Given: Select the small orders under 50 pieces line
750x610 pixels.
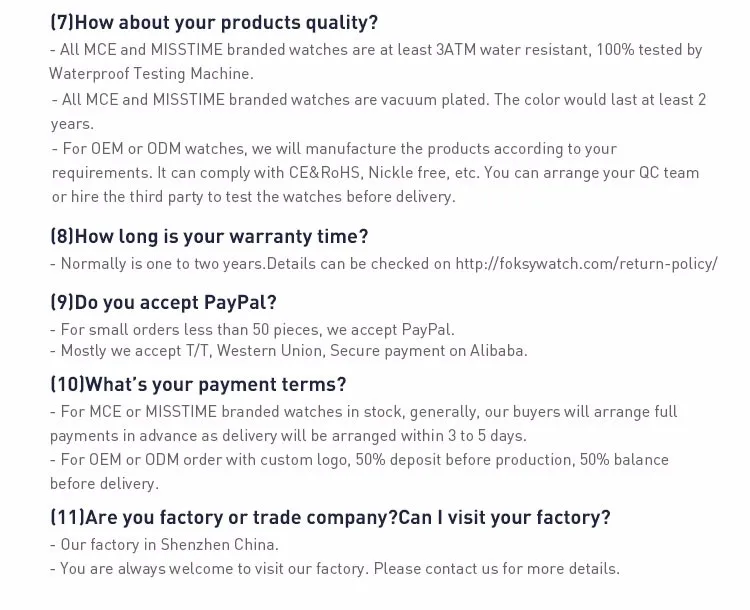Looking at the screenshot, I should [x=252, y=330].
